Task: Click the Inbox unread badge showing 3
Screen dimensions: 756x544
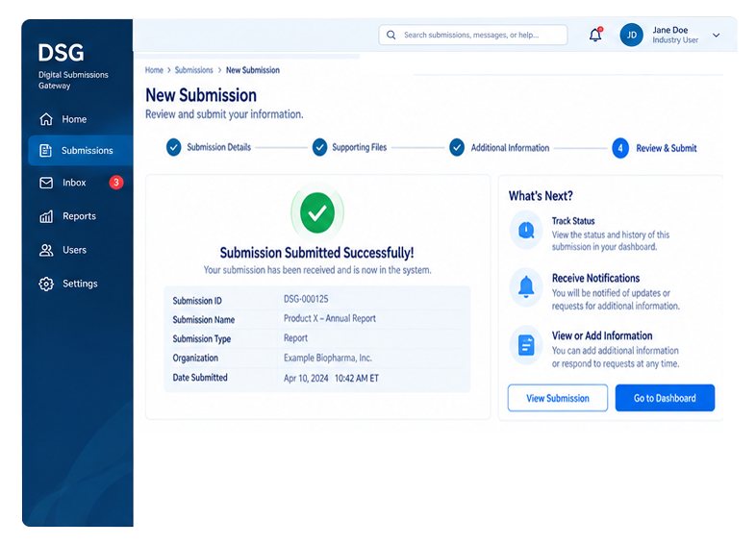Action: click(x=115, y=183)
